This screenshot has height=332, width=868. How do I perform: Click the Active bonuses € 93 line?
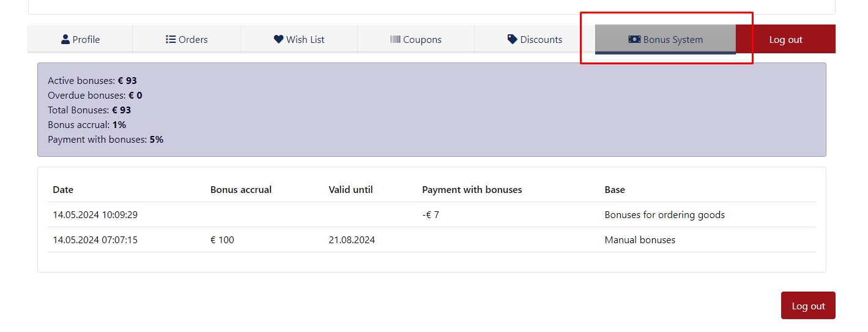coord(92,81)
